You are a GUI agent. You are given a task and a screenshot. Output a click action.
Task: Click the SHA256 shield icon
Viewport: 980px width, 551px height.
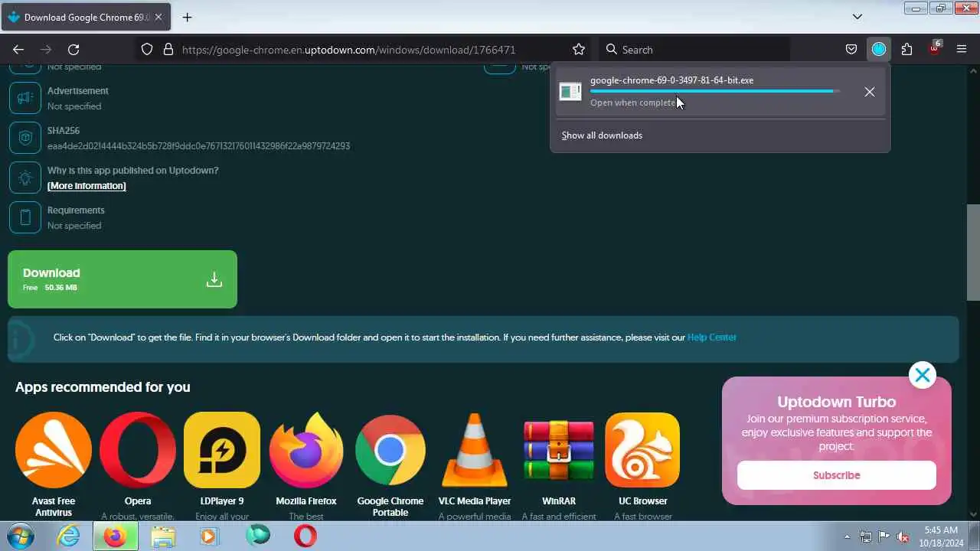(25, 138)
